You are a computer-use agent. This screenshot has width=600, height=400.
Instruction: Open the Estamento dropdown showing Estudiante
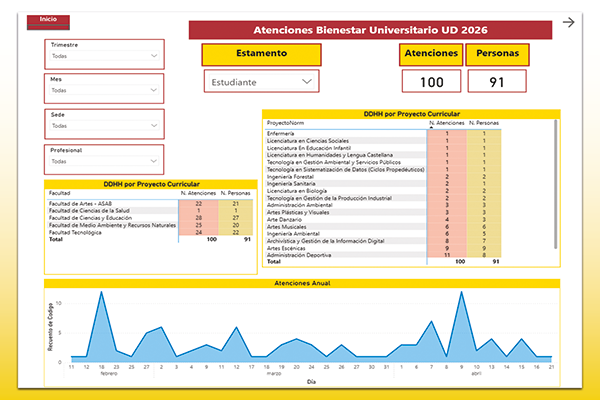pyautogui.click(x=261, y=82)
